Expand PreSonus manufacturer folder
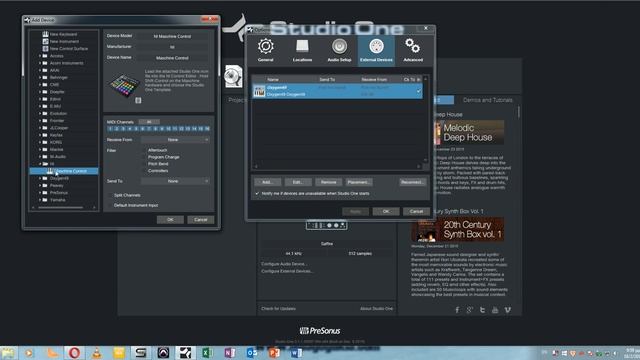Viewport: 640px width, 360px height. point(40,193)
